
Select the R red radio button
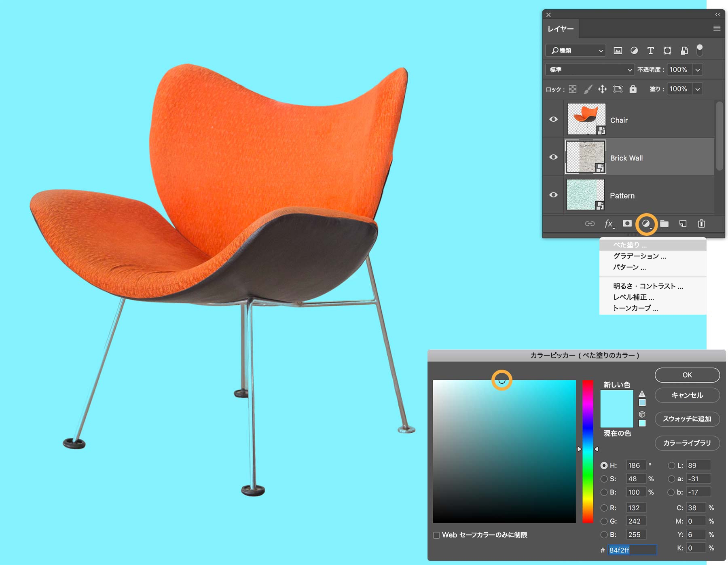604,508
